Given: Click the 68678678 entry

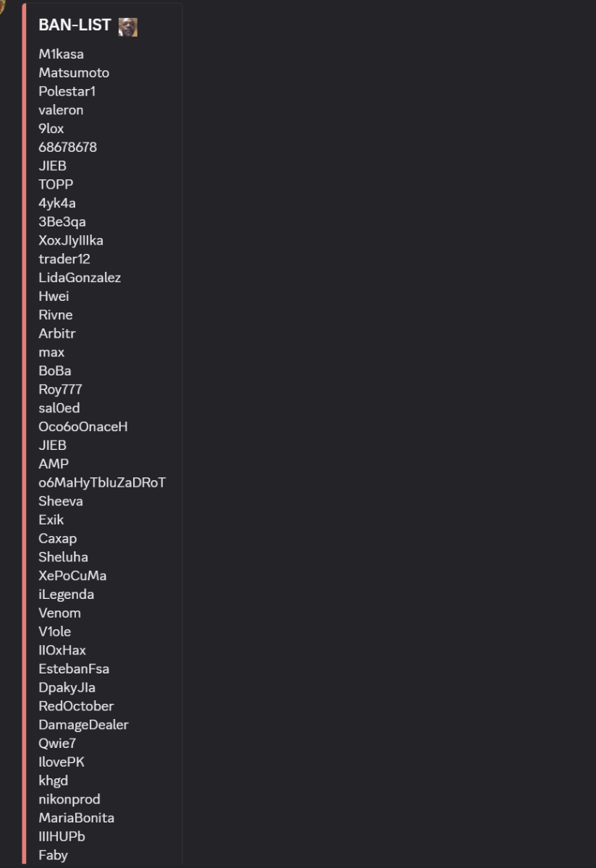Looking at the screenshot, I should [x=67, y=148].
